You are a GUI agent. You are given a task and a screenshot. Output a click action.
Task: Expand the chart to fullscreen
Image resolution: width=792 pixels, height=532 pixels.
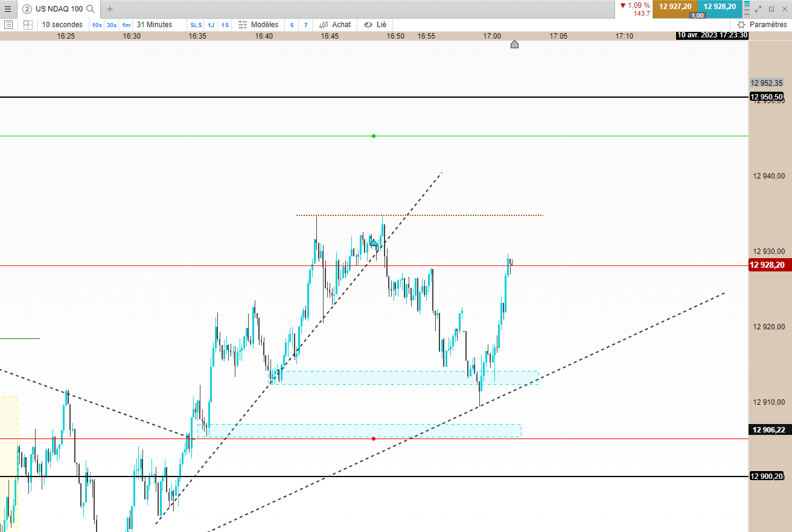(x=759, y=9)
